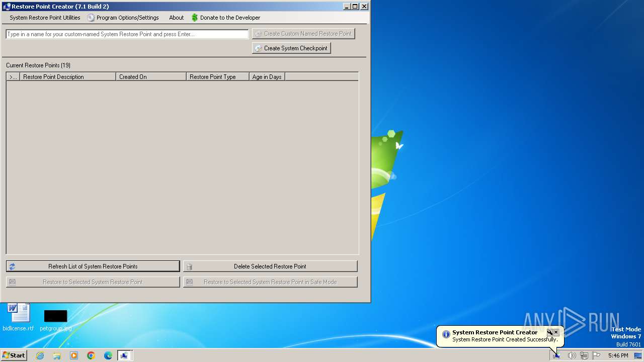Launch Windows Media Player from taskbar
Viewport: 644px width, 362px height.
tap(74, 355)
